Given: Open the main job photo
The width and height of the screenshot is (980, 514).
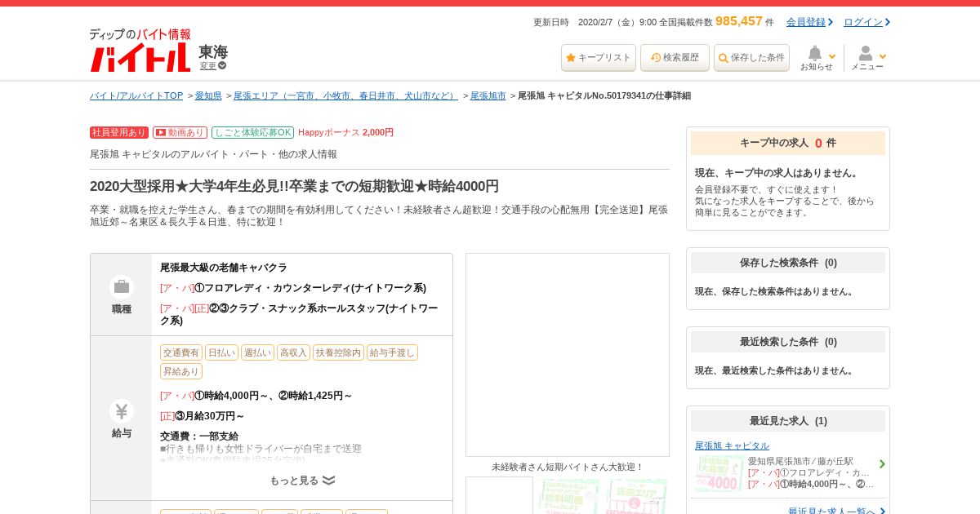Looking at the screenshot, I should click(x=568, y=355).
